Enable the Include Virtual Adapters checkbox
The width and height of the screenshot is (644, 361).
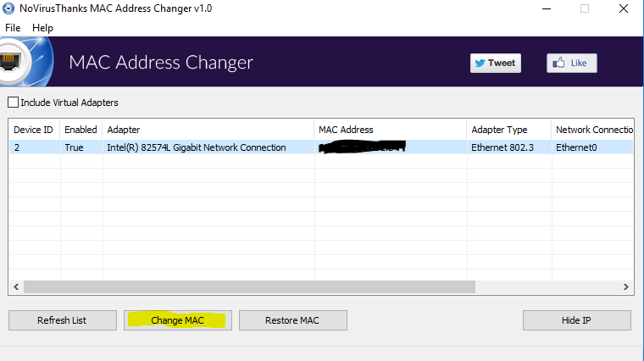(14, 103)
